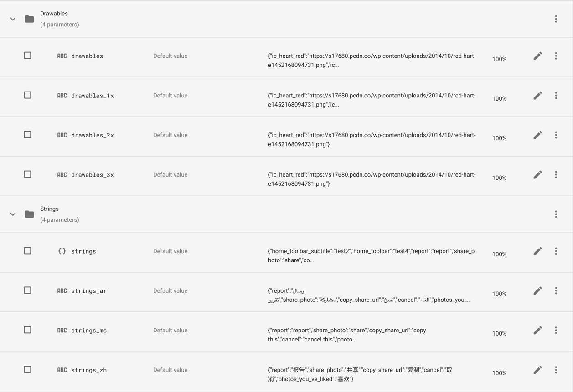Click the Strings folder icon
The image size is (573, 392).
(29, 214)
